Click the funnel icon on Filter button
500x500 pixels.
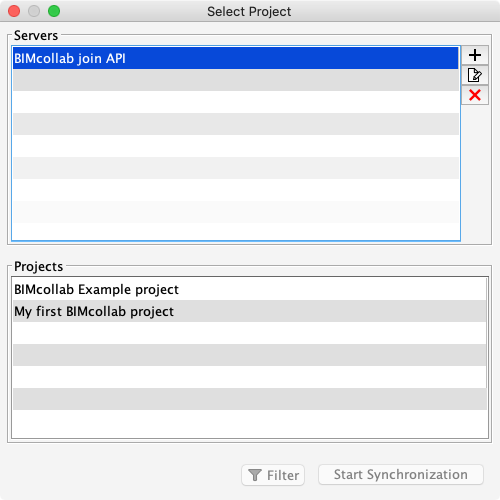coord(255,475)
